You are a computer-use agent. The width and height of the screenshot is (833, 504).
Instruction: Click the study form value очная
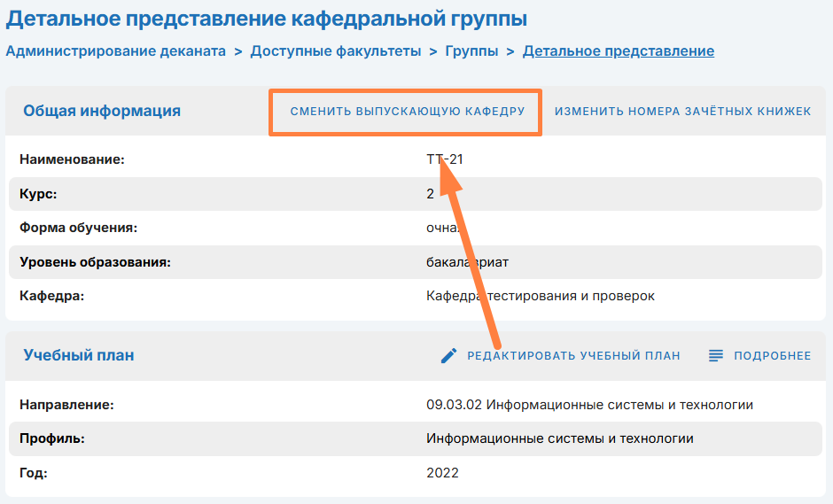coord(440,228)
